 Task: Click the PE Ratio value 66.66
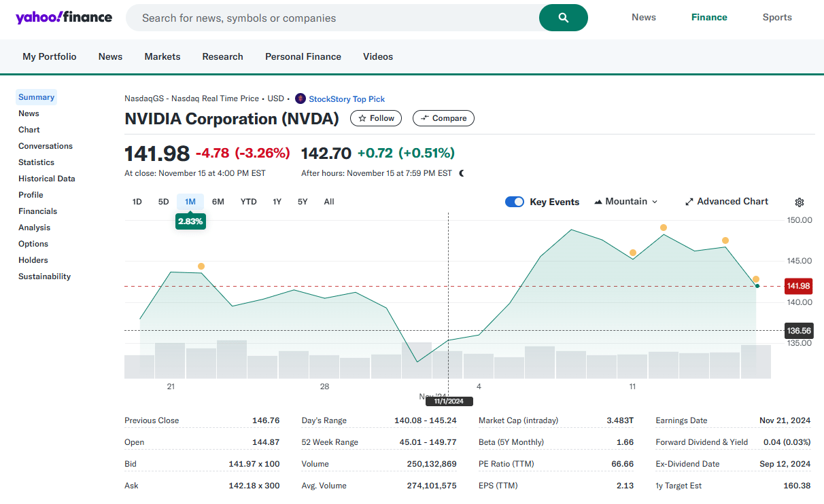coord(623,464)
